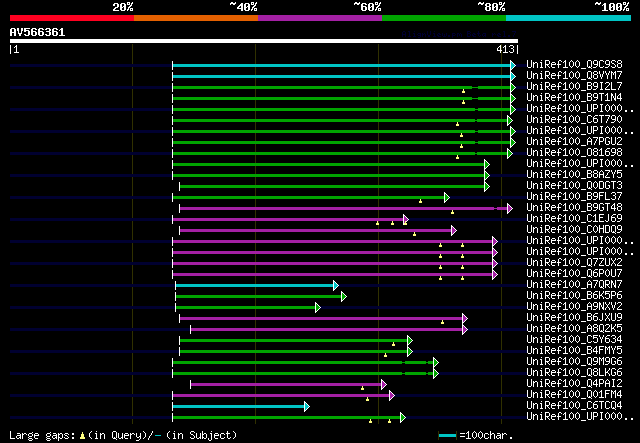Click the ~100% identity label
Screen dimensions: 640x443
612,7
